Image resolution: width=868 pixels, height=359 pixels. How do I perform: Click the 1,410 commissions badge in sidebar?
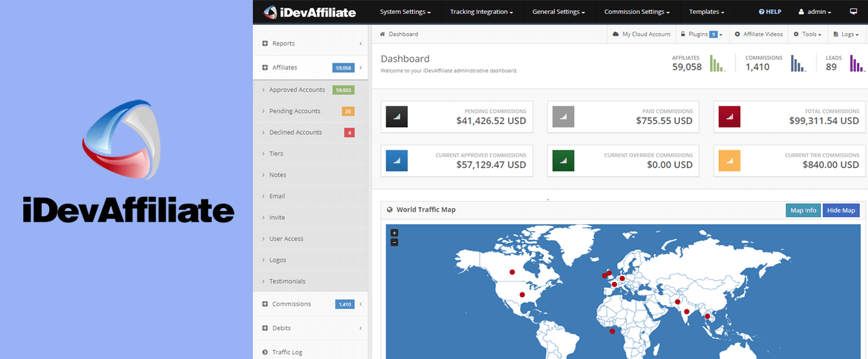(345, 304)
